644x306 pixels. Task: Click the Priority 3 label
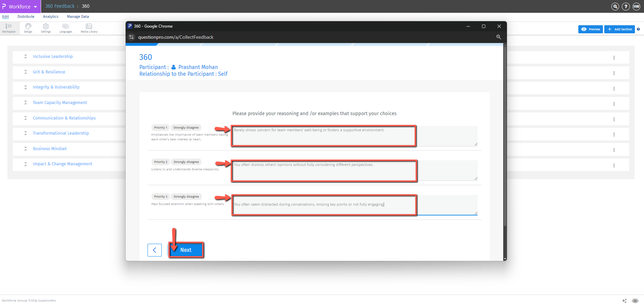point(161,197)
